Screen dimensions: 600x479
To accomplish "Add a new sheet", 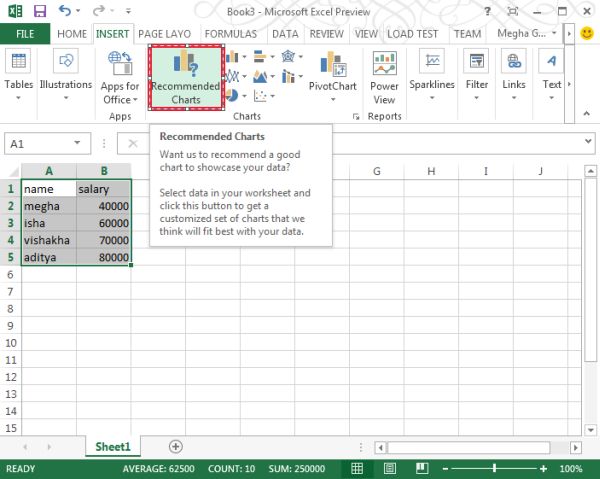I will (175, 446).
